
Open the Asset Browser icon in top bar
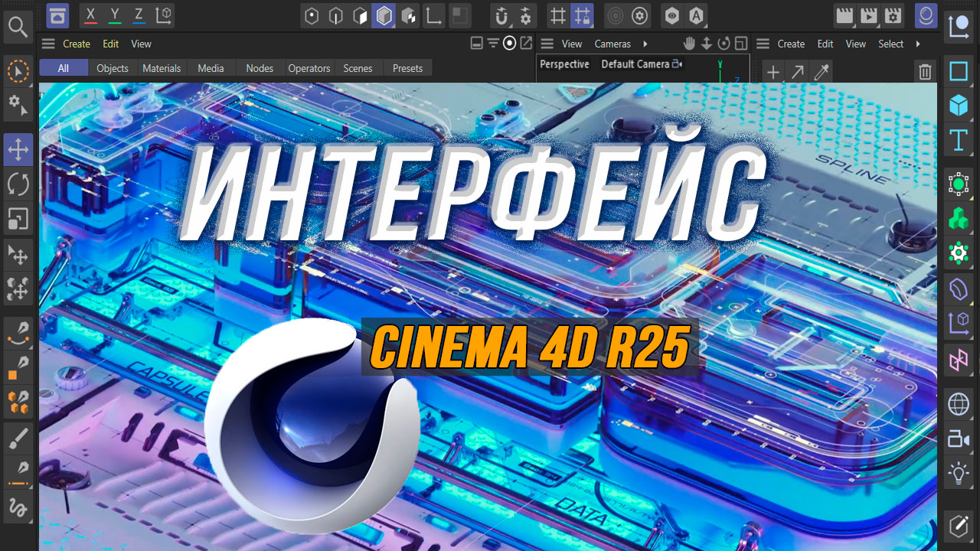click(x=57, y=15)
